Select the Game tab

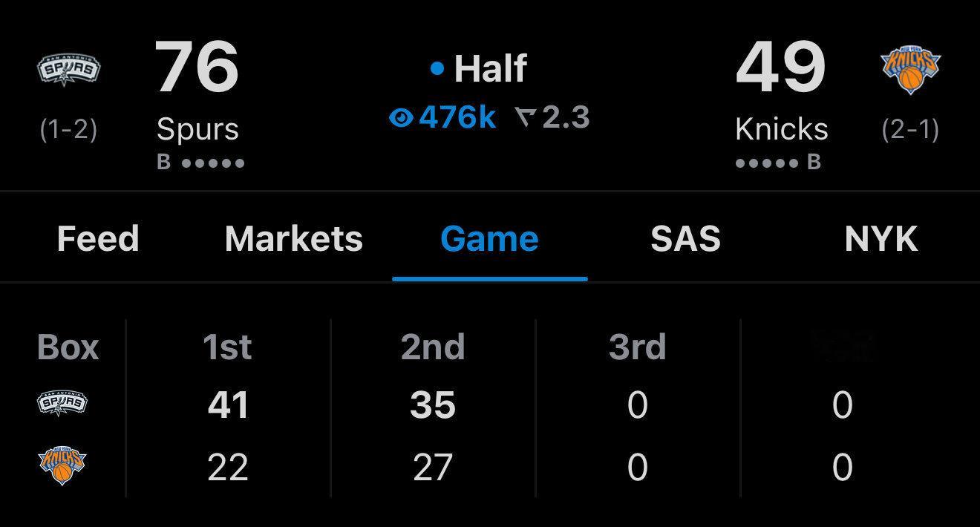tap(489, 239)
